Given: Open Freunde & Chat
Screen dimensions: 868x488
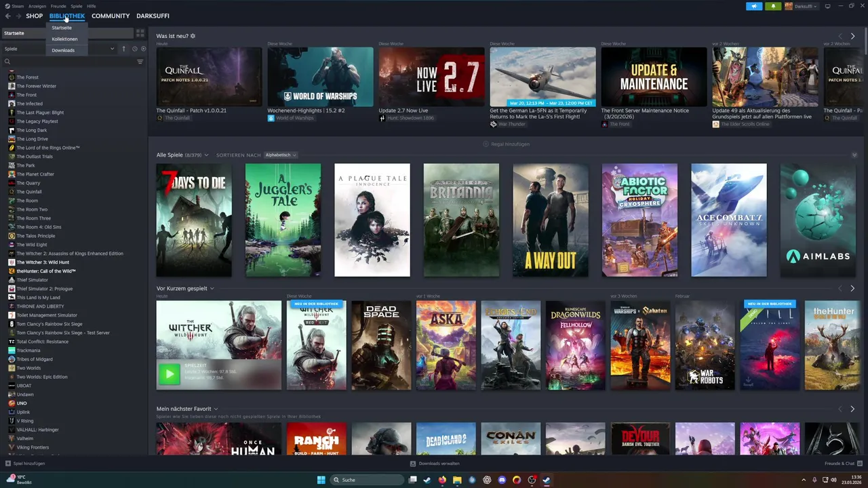Looking at the screenshot, I should pos(844,464).
